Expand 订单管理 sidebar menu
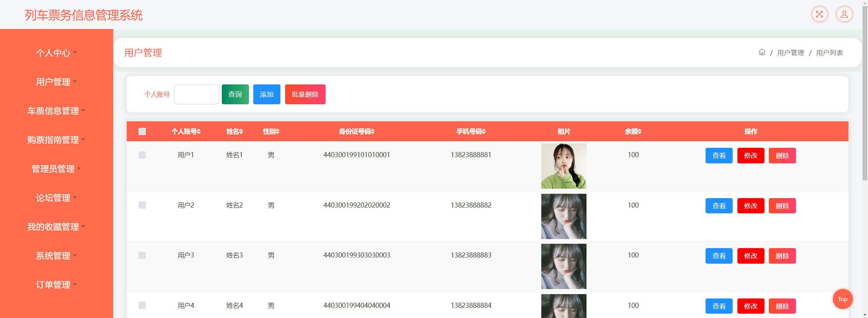Image resolution: width=868 pixels, height=318 pixels. coord(56,285)
